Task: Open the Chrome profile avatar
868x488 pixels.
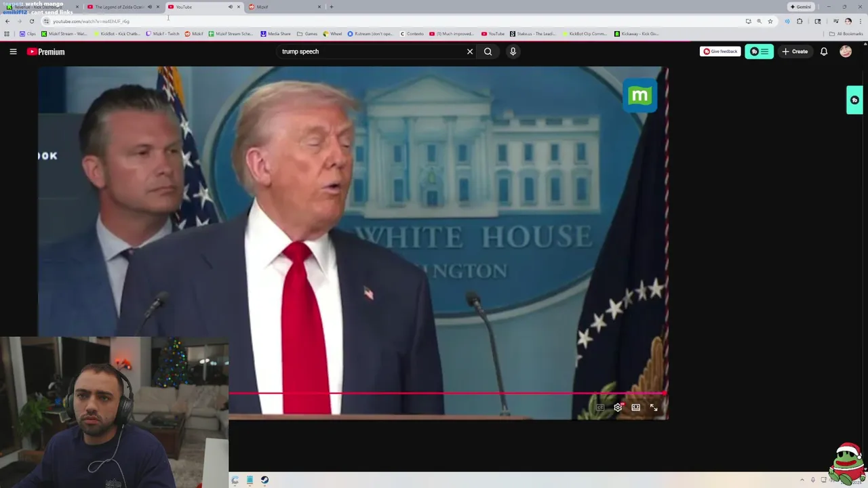Action: pyautogui.click(x=848, y=21)
